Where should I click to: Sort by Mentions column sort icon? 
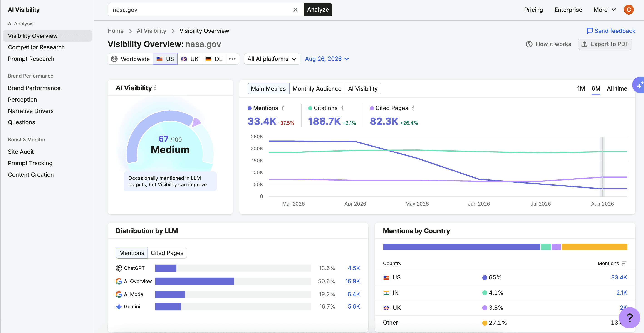point(624,264)
